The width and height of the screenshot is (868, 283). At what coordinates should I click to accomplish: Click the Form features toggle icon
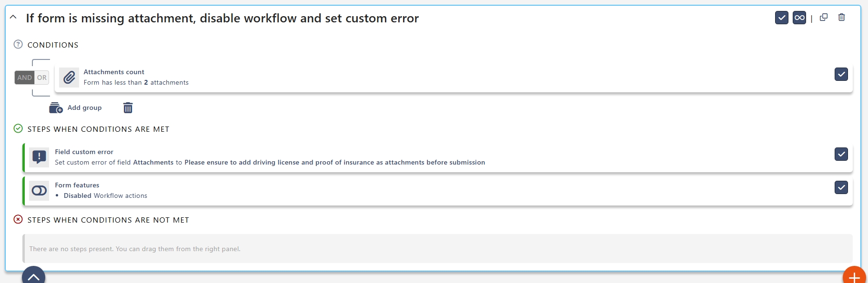click(39, 191)
